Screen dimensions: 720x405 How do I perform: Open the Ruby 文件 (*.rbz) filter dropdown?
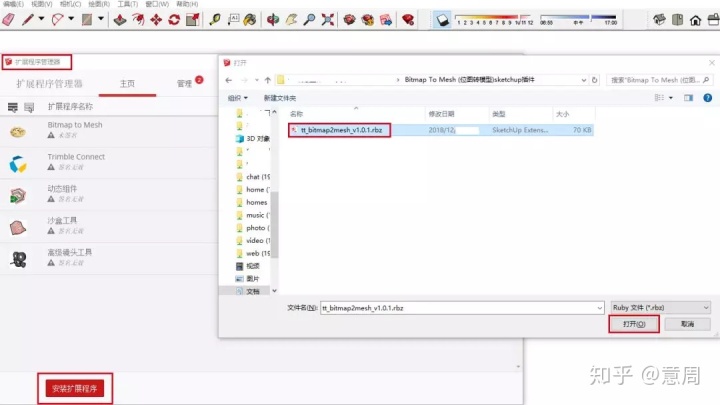[x=660, y=308]
